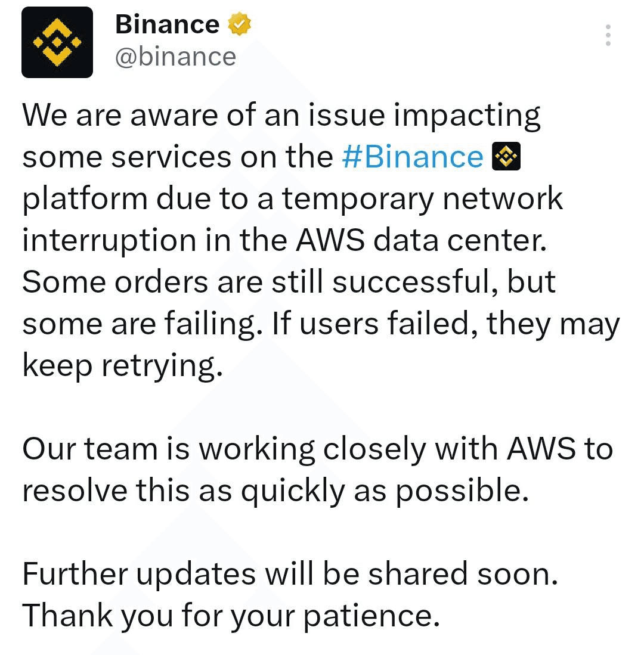Click the line "We are aware of an issue impacting"
Screen dimensions: 644x655
(x=281, y=116)
